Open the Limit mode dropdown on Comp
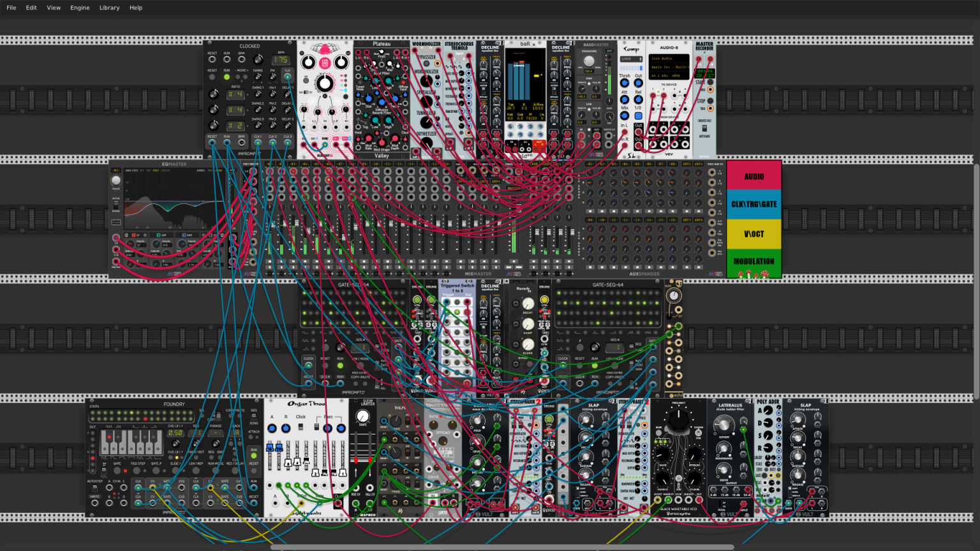The image size is (980, 551). (x=631, y=59)
